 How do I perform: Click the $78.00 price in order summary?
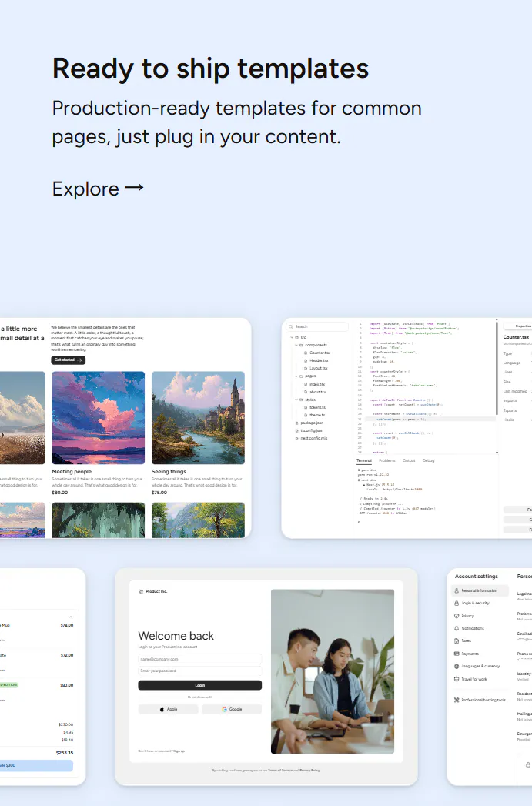click(x=67, y=626)
